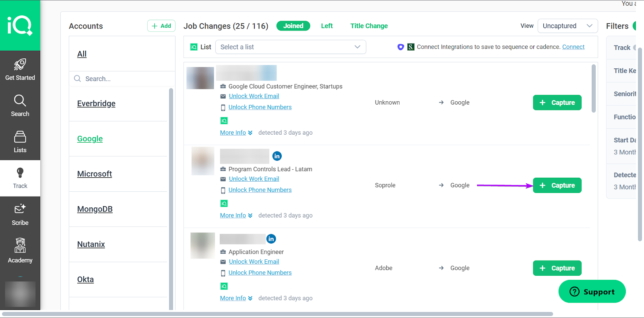
Task: Select Google account
Action: click(x=90, y=139)
